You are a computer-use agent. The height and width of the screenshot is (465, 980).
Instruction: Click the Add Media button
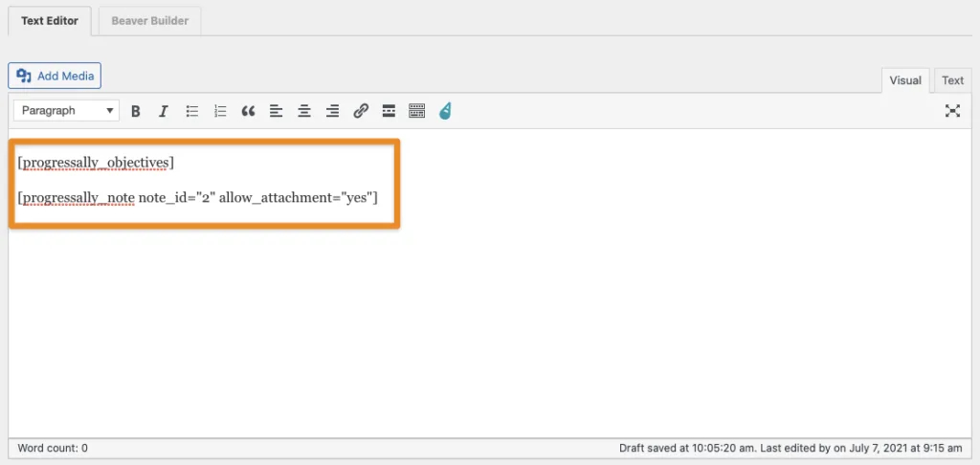pos(55,76)
